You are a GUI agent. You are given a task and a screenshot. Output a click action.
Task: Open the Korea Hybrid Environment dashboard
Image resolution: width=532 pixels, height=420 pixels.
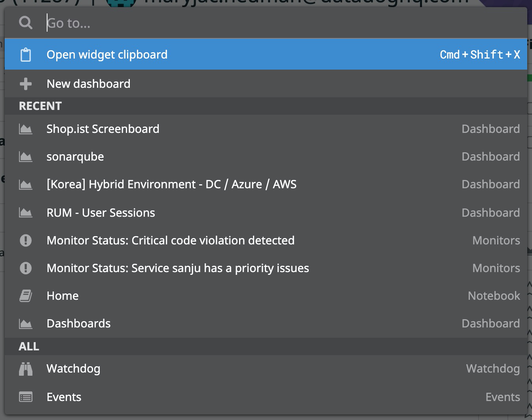(x=171, y=184)
